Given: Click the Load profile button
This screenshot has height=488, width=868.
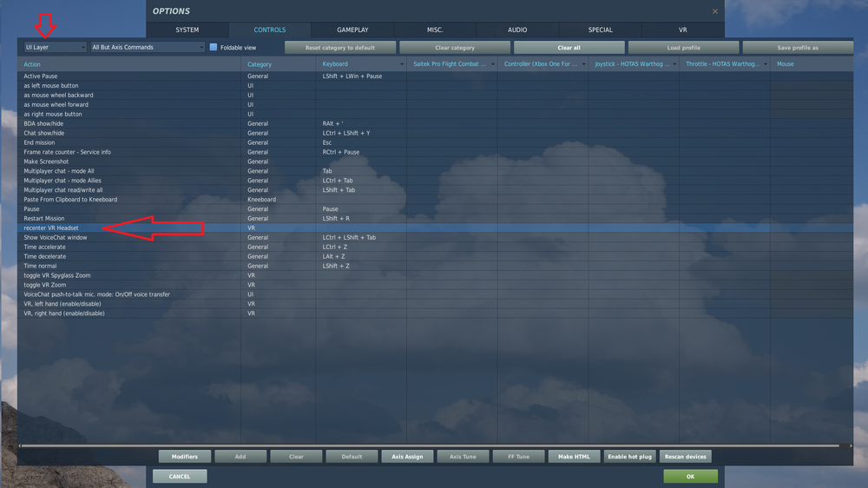Looking at the screenshot, I should tap(684, 48).
